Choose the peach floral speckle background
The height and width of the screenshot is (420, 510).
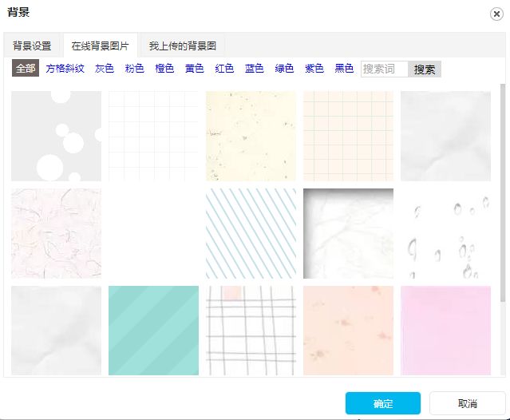[348, 331]
